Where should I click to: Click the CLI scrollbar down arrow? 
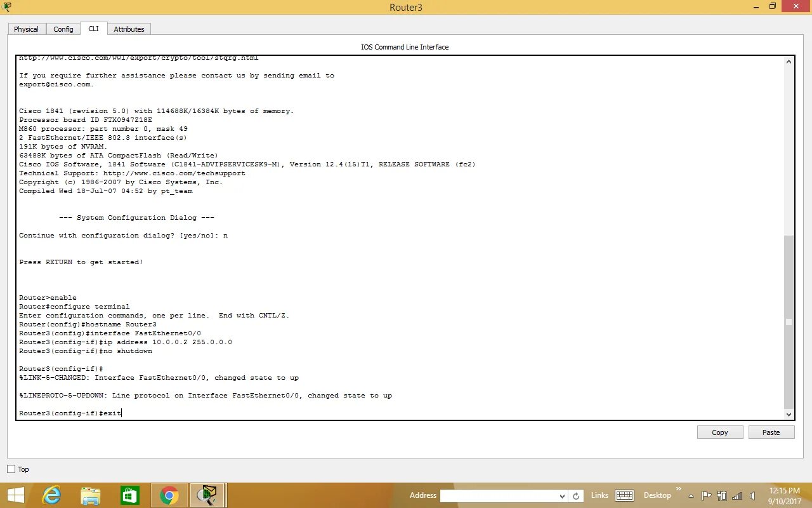click(789, 414)
